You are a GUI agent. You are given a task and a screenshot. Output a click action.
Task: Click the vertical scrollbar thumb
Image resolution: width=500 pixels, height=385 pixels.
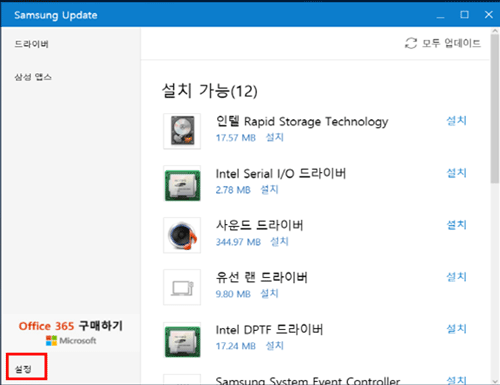click(495, 109)
